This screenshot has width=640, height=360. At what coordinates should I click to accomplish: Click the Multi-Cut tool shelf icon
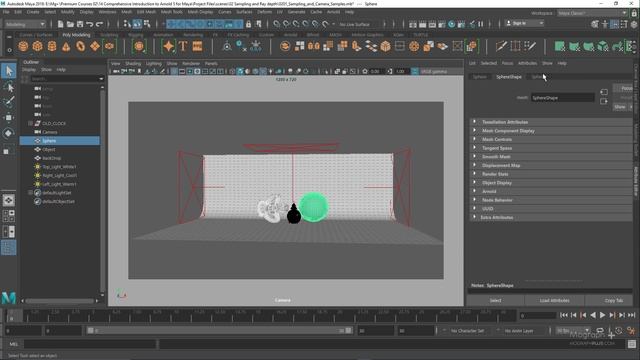pos(501,46)
